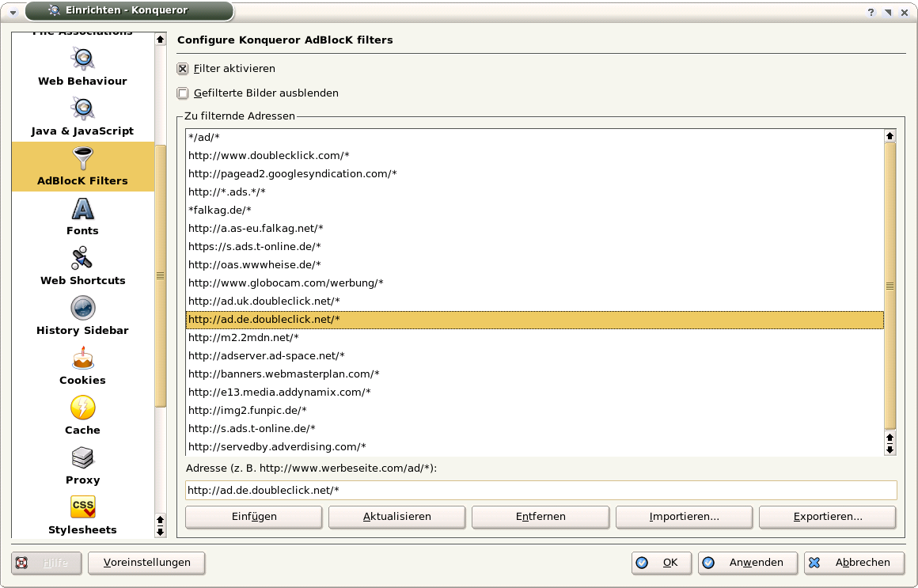Select http://img2.funpic.de/* entry
This screenshot has height=588, width=918.
point(534,411)
